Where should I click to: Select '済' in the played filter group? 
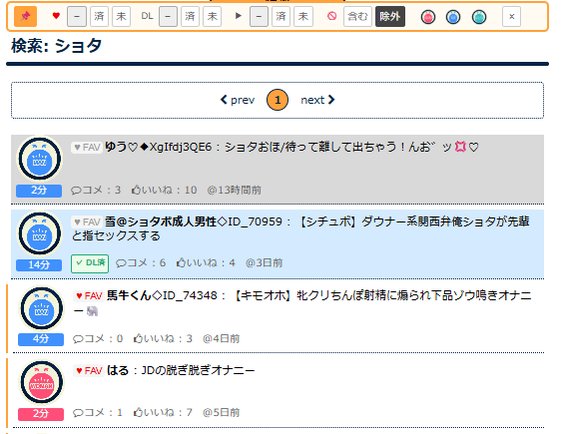(x=281, y=17)
